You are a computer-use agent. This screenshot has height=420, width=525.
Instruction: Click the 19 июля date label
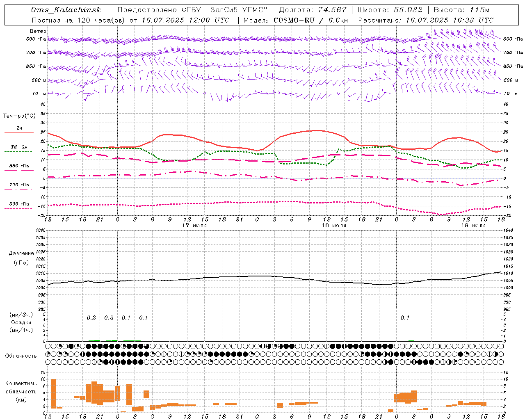(473, 226)
